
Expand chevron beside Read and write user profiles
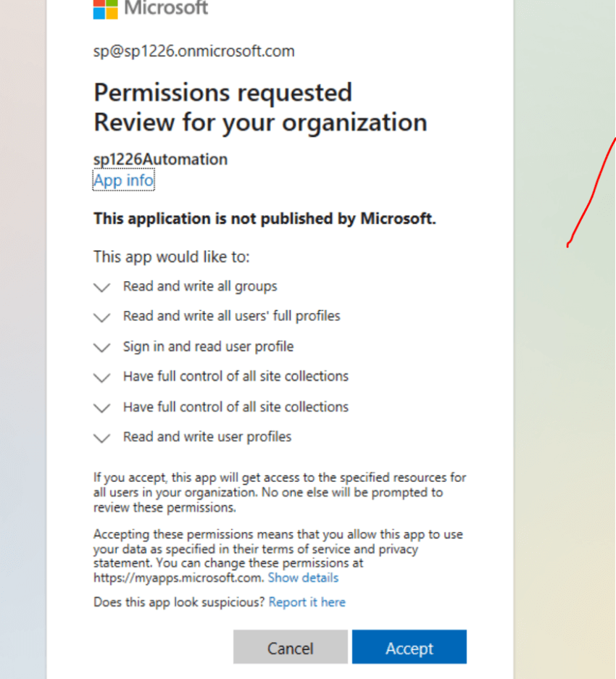coord(101,438)
